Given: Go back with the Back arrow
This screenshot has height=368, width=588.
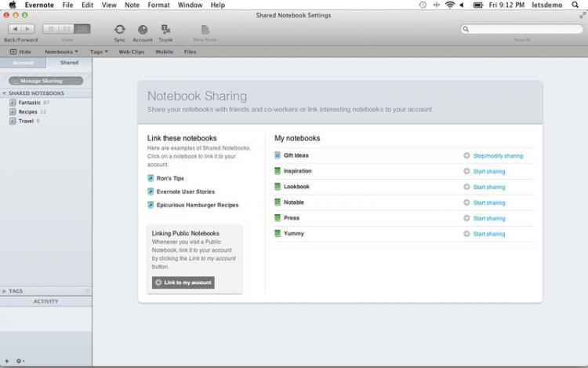Looking at the screenshot, I should (15, 29).
